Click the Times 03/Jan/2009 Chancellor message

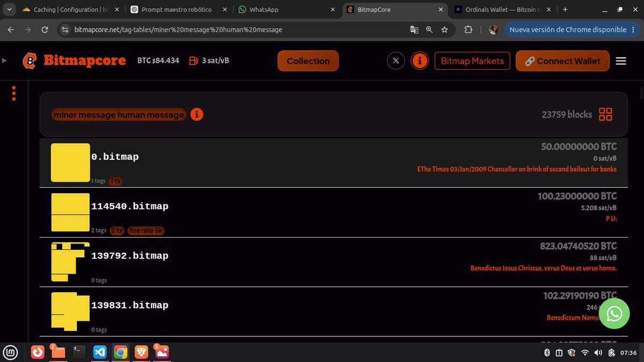pos(517,169)
